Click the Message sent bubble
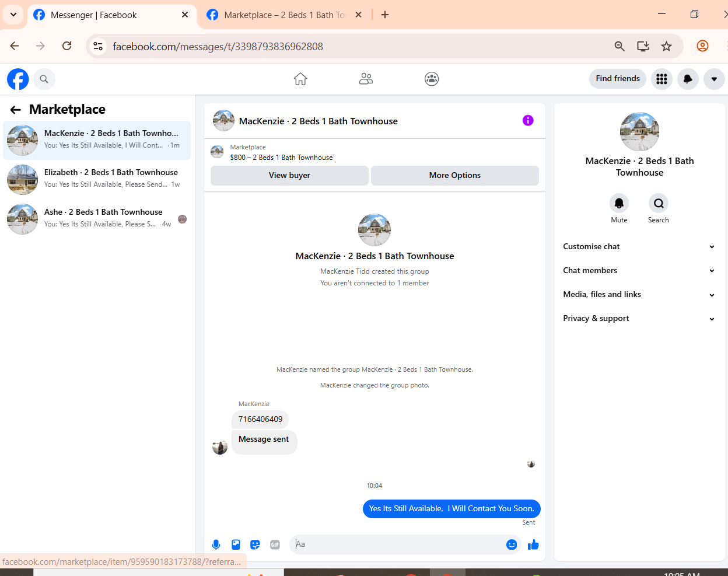This screenshot has width=728, height=576. click(264, 442)
